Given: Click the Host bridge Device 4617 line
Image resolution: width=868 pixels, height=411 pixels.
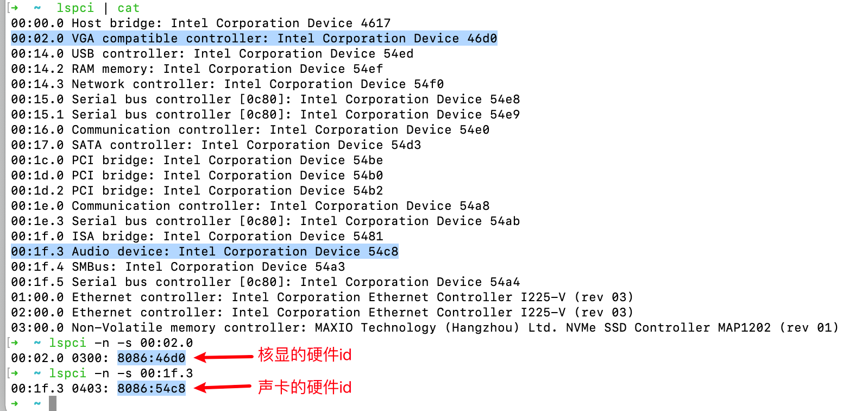Looking at the screenshot, I should pos(200,23).
